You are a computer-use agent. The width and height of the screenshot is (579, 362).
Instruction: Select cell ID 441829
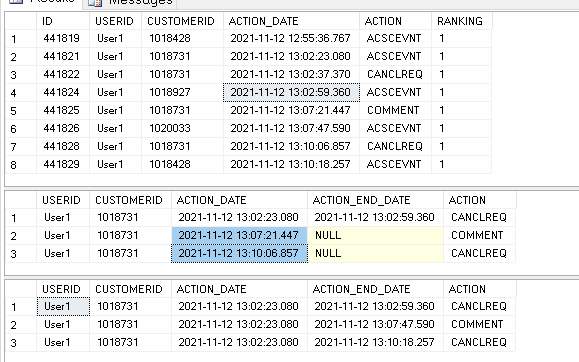(63, 164)
